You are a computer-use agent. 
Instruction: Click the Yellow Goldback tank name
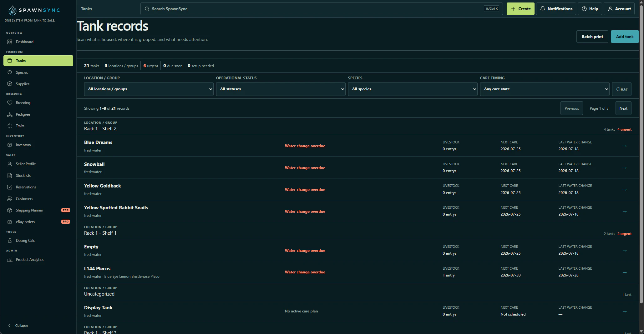coord(102,186)
